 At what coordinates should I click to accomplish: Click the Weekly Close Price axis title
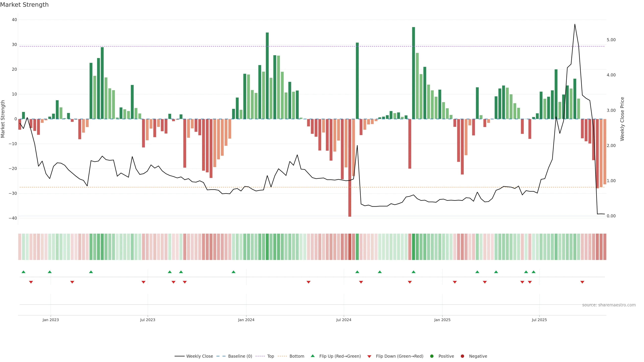pyautogui.click(x=622, y=119)
